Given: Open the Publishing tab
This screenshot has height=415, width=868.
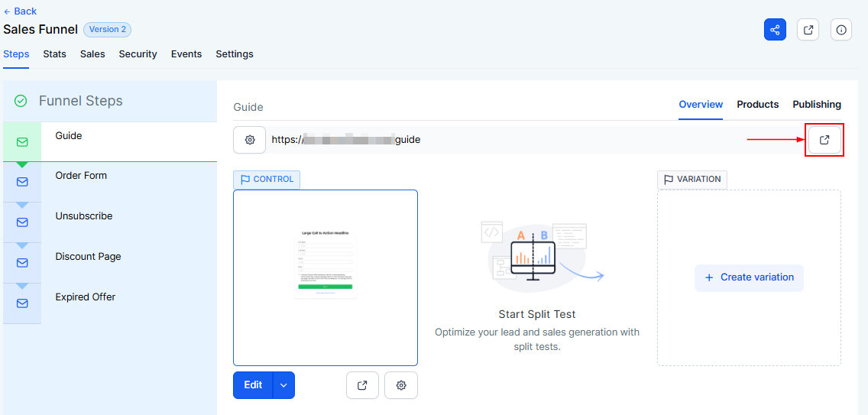Looking at the screenshot, I should point(817,104).
